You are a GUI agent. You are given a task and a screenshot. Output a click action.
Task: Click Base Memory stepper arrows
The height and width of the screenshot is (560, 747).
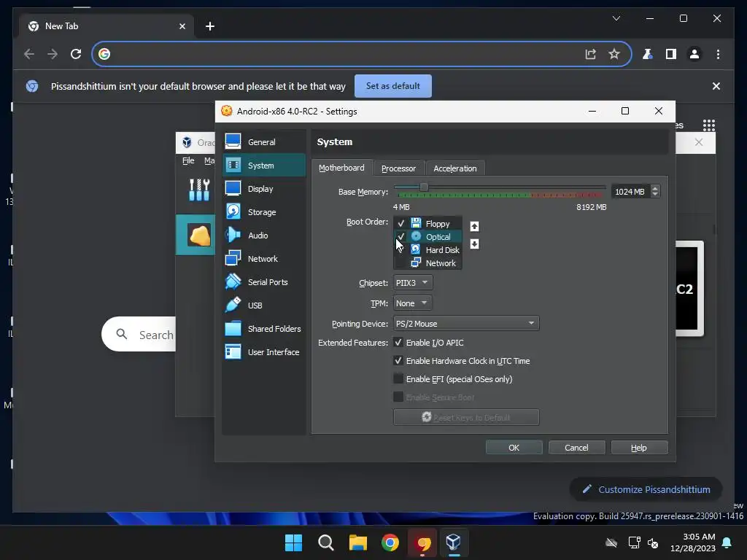655,192
